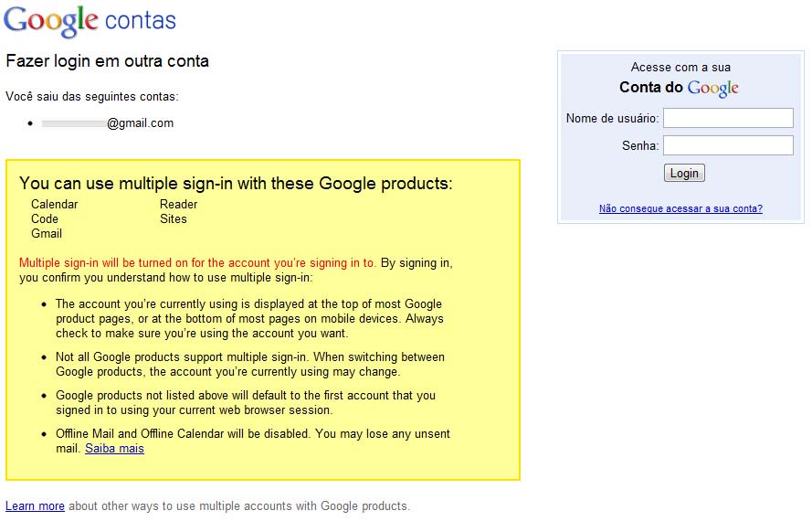Image resolution: width=812 pixels, height=521 pixels.
Task: Click into the Senha password field
Action: click(728, 145)
